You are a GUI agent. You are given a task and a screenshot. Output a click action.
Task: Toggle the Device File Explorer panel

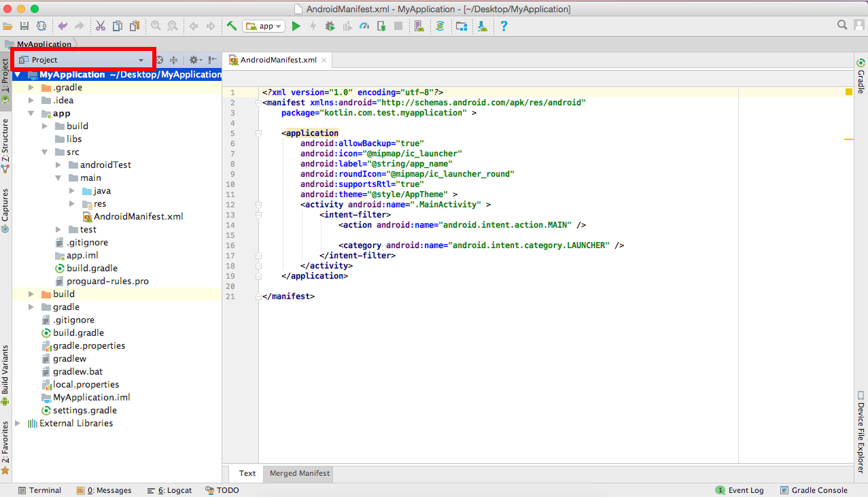pos(861,432)
